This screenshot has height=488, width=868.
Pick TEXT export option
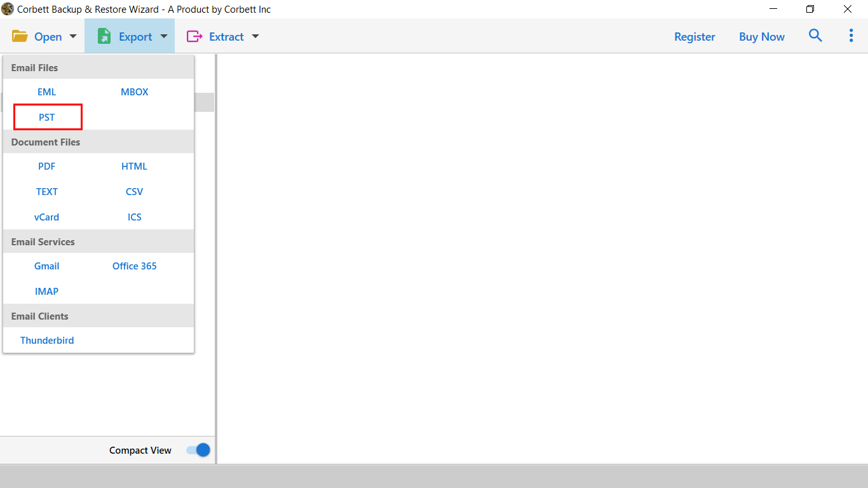coord(47,192)
